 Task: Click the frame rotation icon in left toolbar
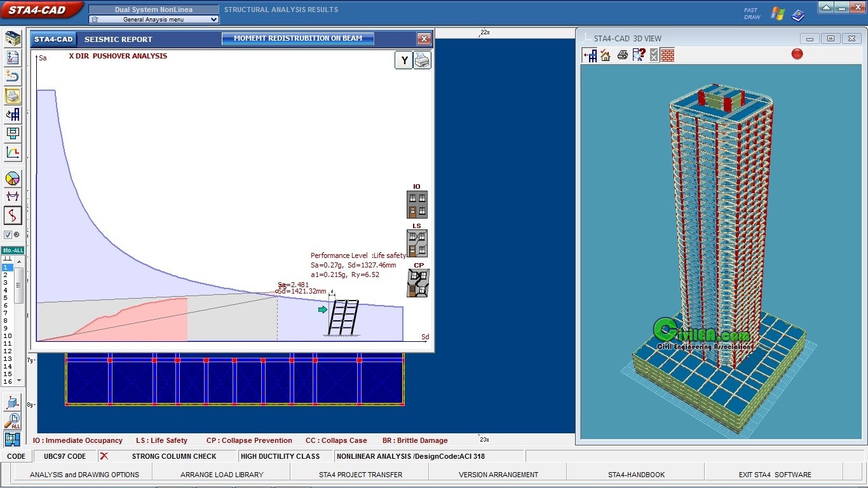[x=13, y=115]
